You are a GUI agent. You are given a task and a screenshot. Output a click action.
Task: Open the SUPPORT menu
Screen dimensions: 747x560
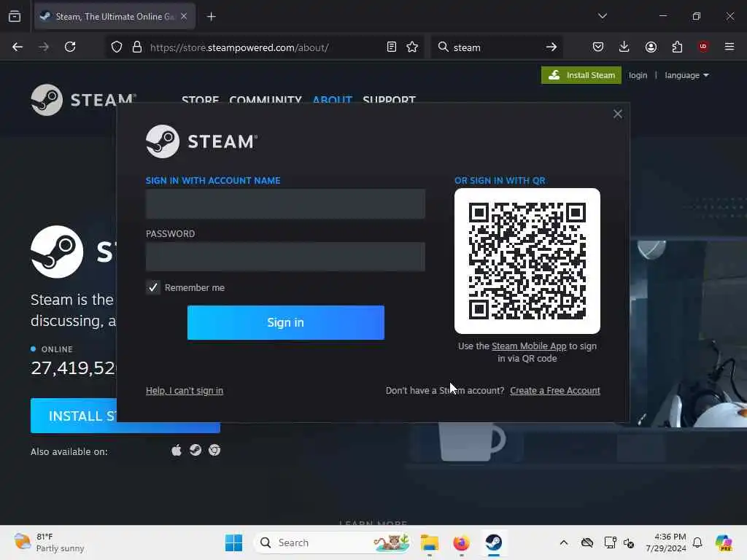click(390, 99)
